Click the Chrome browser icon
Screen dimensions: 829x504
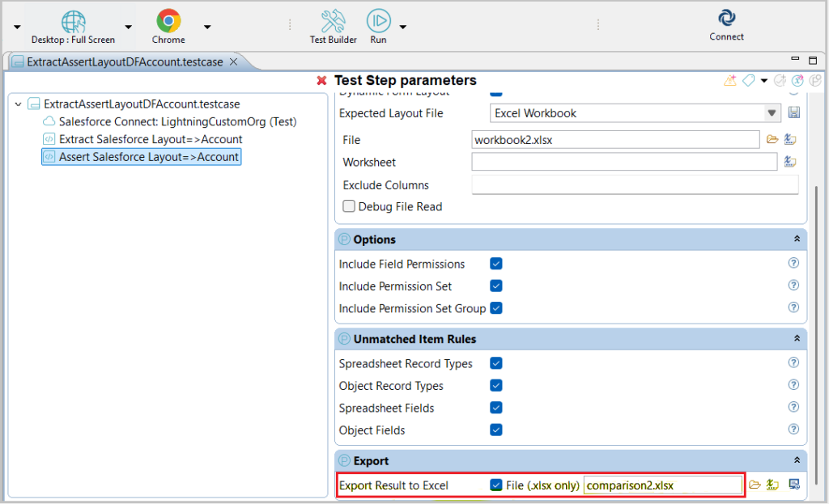coord(168,21)
